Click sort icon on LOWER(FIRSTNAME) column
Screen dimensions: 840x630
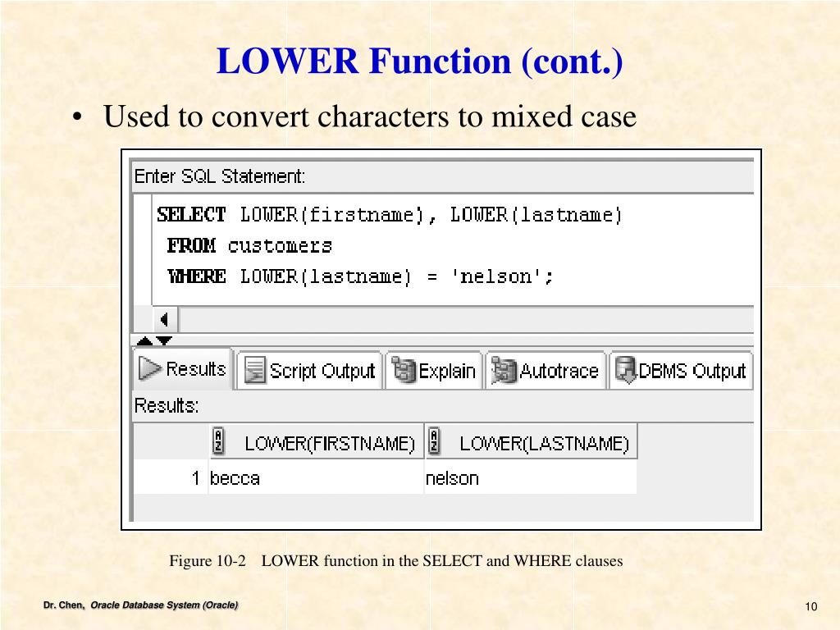point(218,442)
